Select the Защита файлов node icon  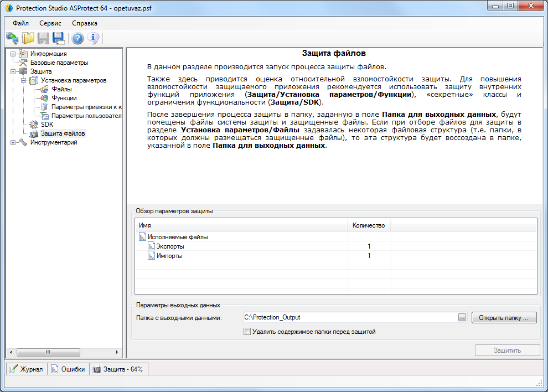click(x=34, y=133)
